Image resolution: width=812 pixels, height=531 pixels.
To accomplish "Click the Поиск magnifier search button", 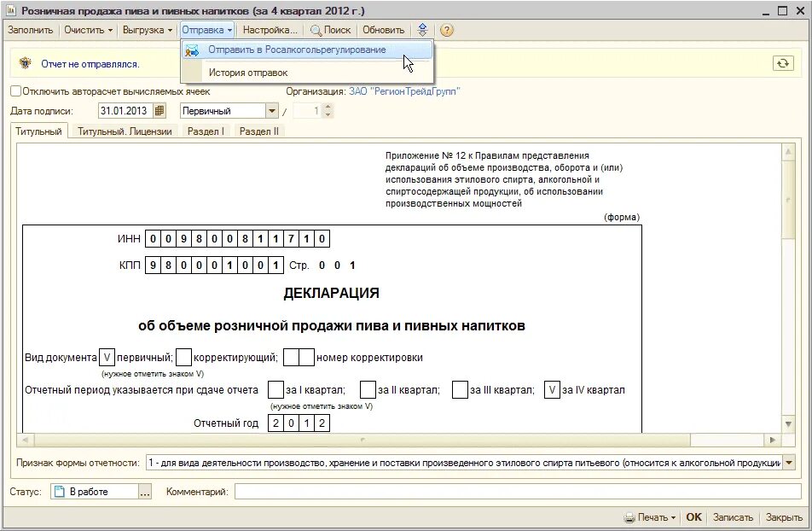I will click(x=330, y=30).
